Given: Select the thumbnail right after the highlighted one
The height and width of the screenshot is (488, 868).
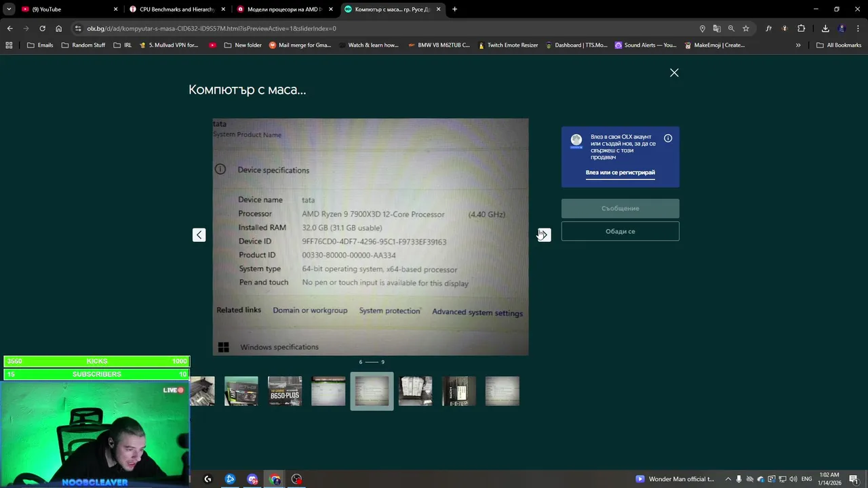Looking at the screenshot, I should (x=415, y=391).
